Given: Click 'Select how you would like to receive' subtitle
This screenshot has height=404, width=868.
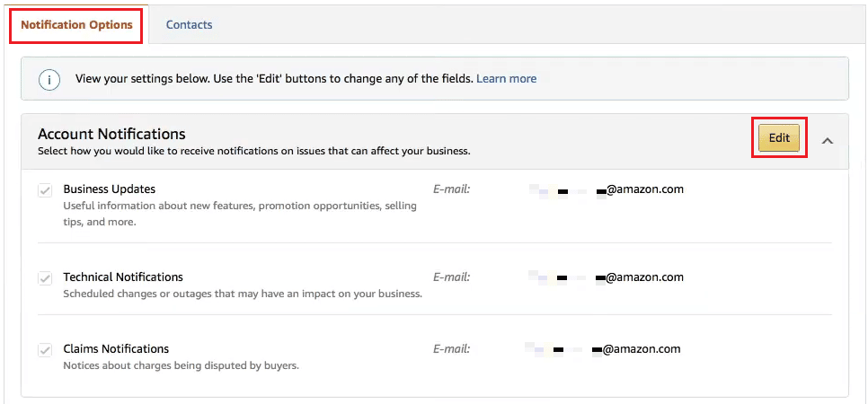Looking at the screenshot, I should point(254,151).
